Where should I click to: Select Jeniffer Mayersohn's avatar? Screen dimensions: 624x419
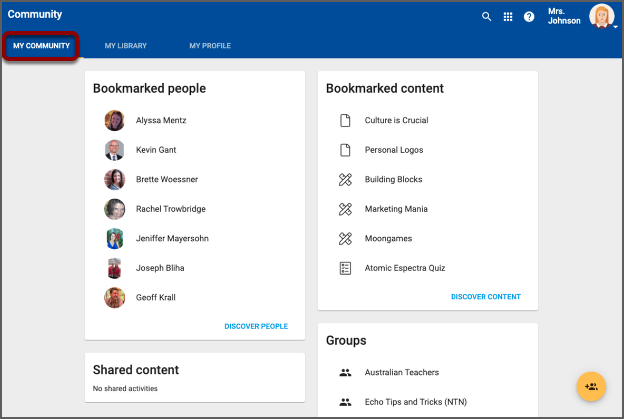pos(114,239)
